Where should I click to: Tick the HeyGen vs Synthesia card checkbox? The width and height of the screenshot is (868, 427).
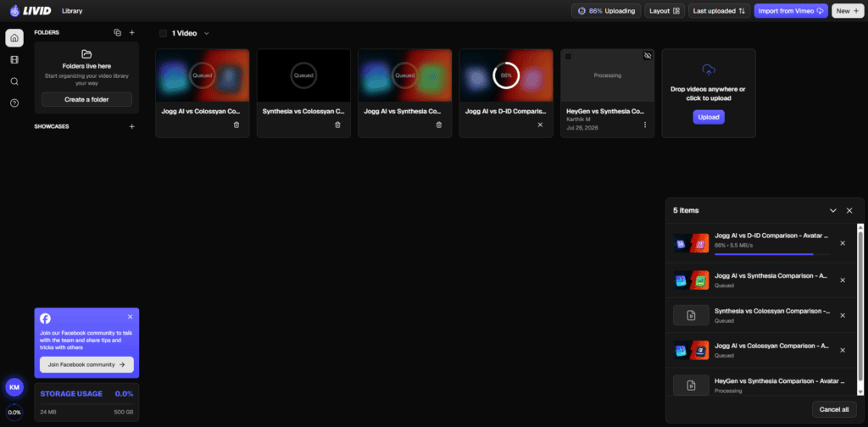coord(569,57)
